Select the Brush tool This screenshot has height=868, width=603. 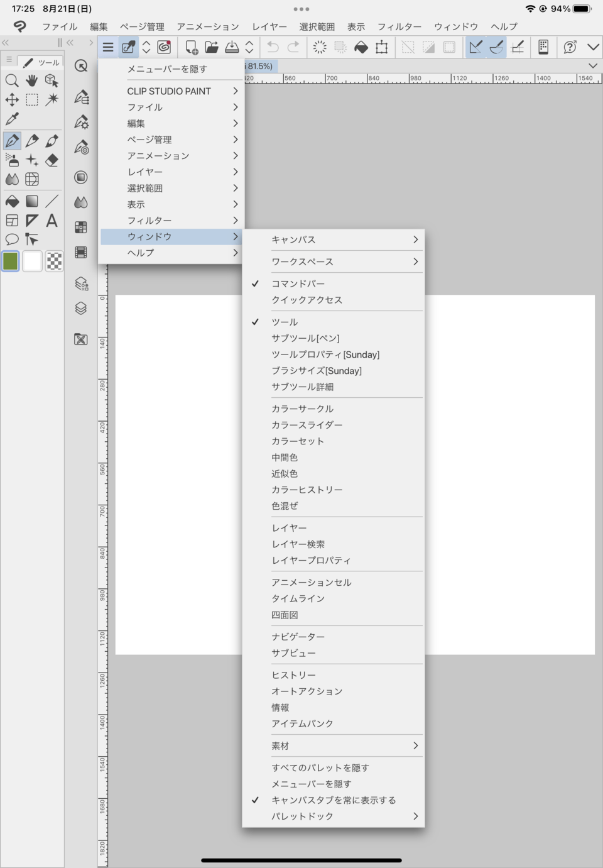coord(52,141)
